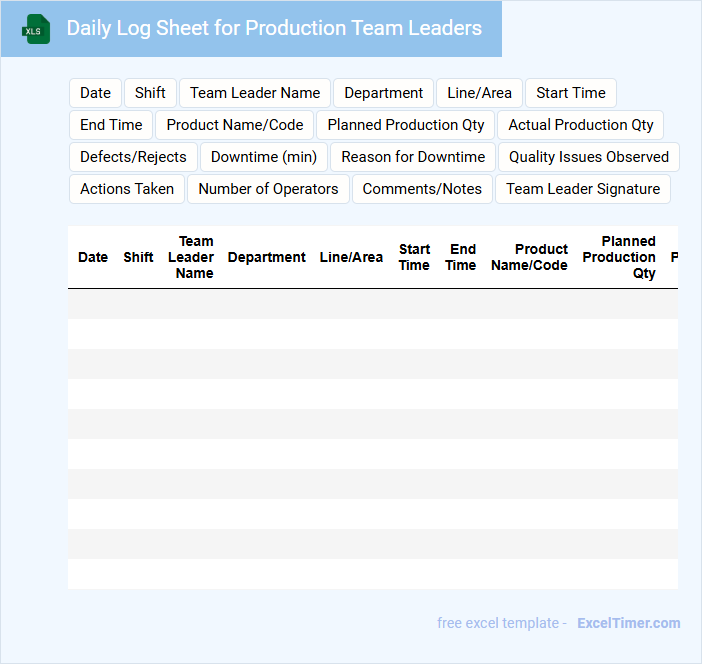Viewport: 702px width, 664px height.
Task: Click the End Time tag
Action: 111,125
